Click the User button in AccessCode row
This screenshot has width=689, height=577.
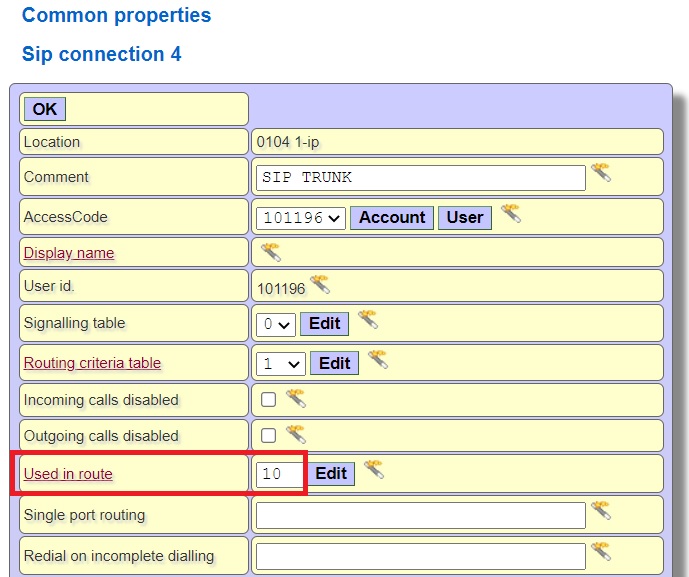pos(464,217)
